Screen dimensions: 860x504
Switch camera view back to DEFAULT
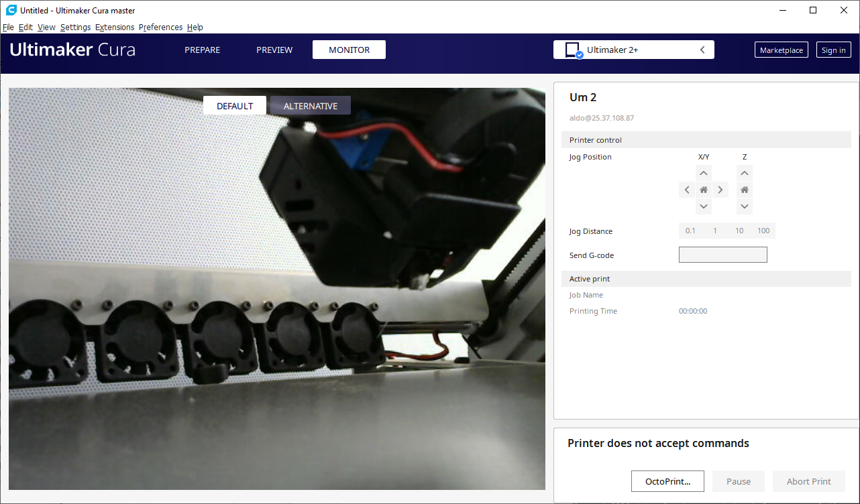[x=234, y=105]
